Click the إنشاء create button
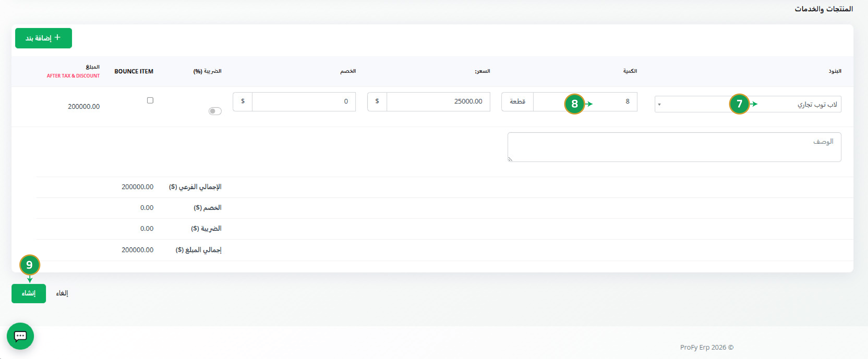The width and height of the screenshot is (868, 359). tap(29, 293)
